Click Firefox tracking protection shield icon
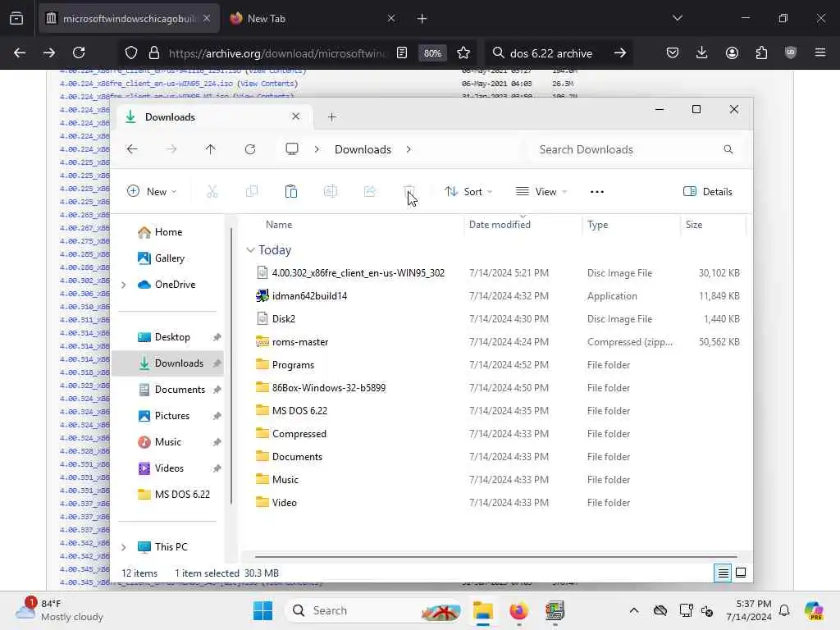840x630 pixels. tap(131, 52)
